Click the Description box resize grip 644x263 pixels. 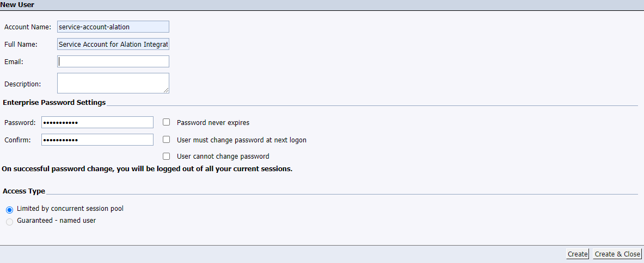[x=166, y=90]
